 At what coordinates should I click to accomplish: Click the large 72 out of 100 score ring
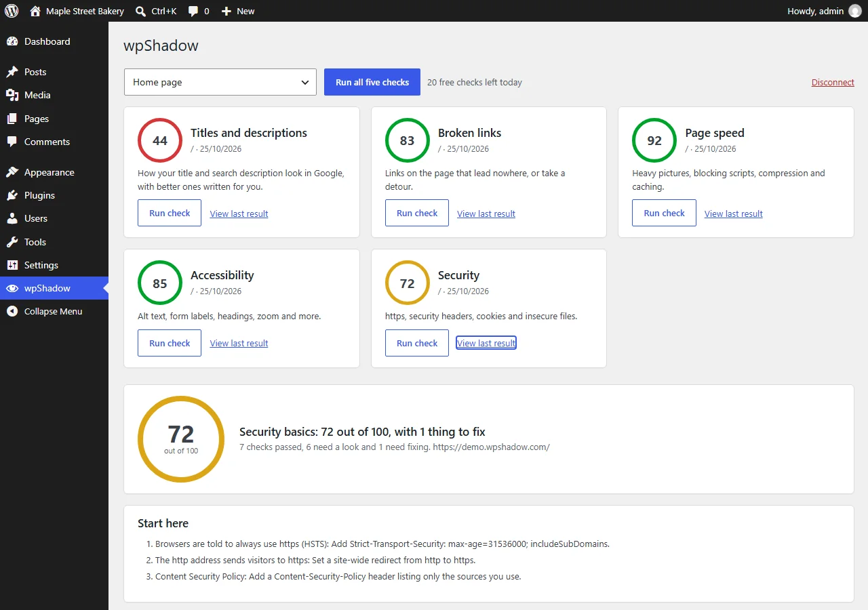181,439
